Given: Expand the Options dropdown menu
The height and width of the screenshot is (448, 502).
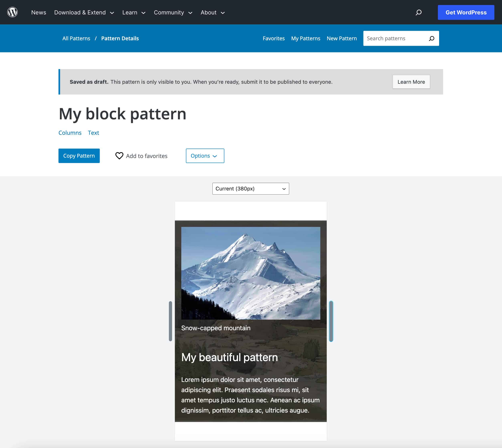Looking at the screenshot, I should (x=205, y=156).
